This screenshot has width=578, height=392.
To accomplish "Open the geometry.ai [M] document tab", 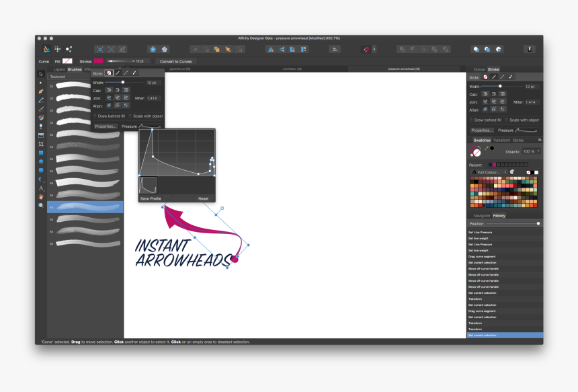I will tap(180, 69).
